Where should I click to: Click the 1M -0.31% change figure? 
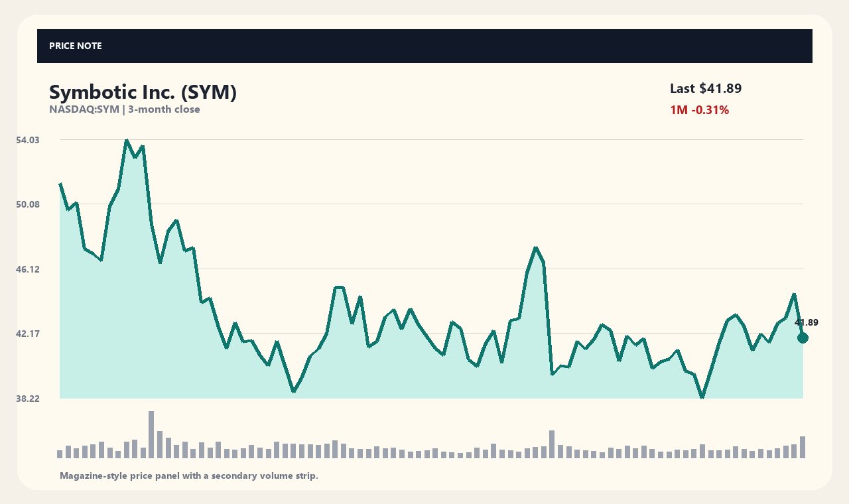click(x=700, y=110)
